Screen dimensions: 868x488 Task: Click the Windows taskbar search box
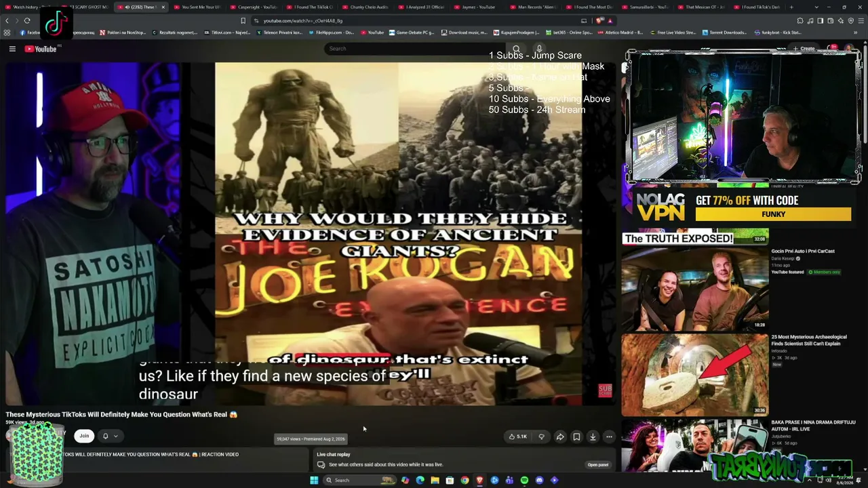359,481
